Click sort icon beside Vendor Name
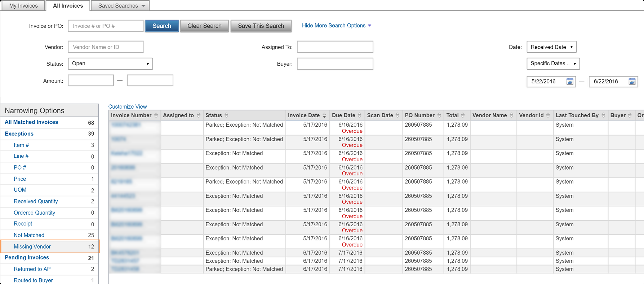This screenshot has height=284, width=644. click(511, 115)
